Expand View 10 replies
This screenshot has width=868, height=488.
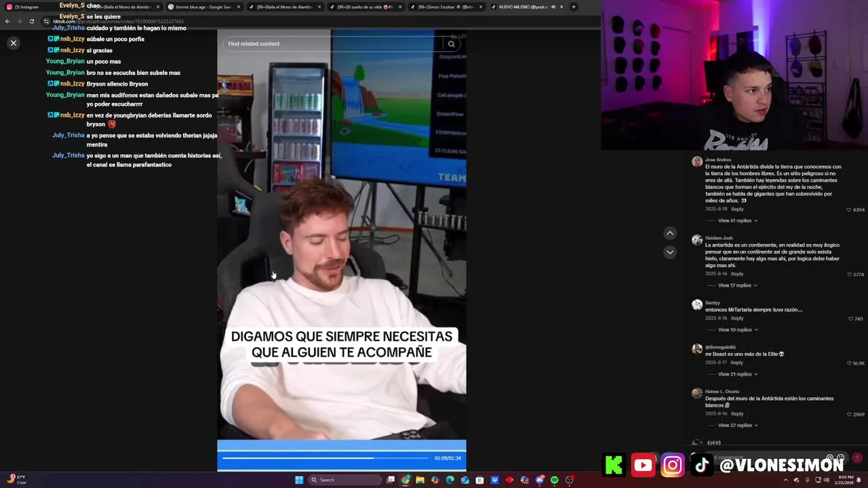(738, 329)
